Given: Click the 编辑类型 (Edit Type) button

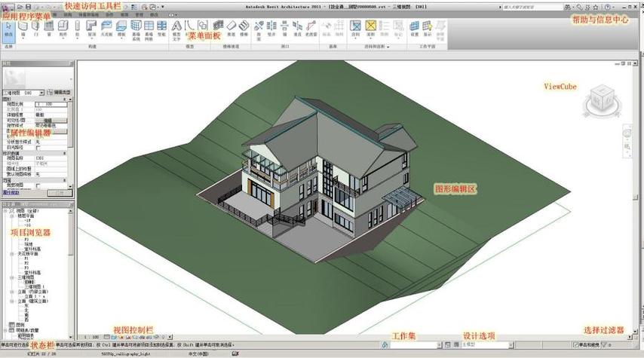Looking at the screenshot, I should point(62,92).
